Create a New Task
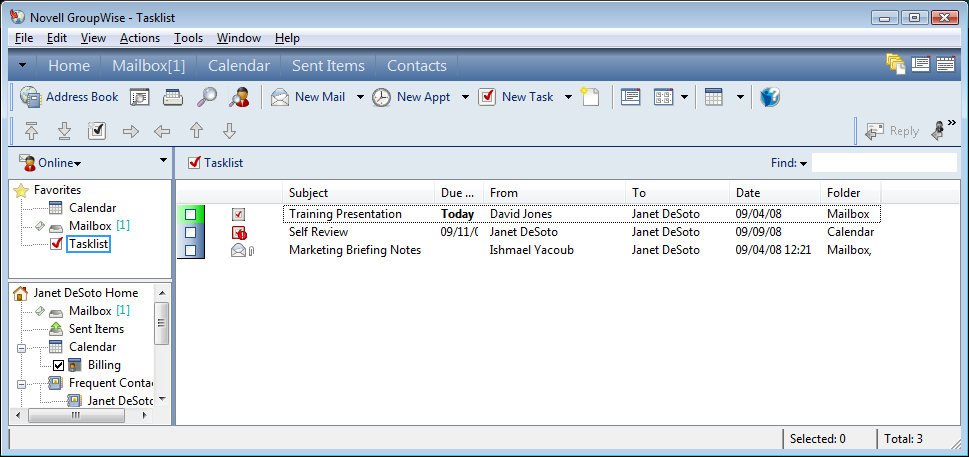Screen dimensions: 969x457 [517, 97]
